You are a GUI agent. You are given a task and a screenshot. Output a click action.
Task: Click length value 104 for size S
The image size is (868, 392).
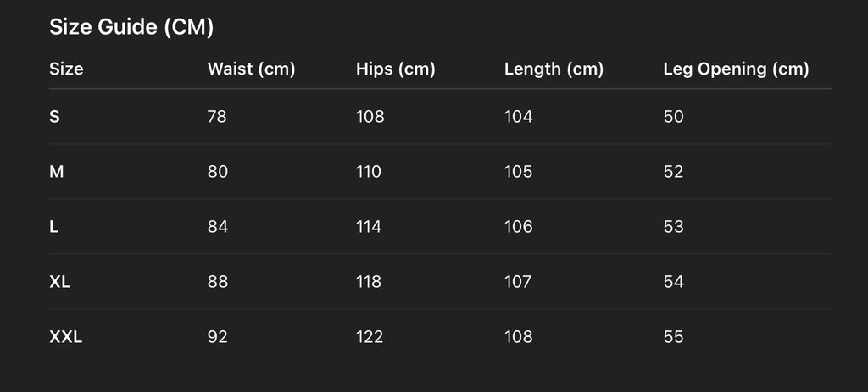pos(518,117)
